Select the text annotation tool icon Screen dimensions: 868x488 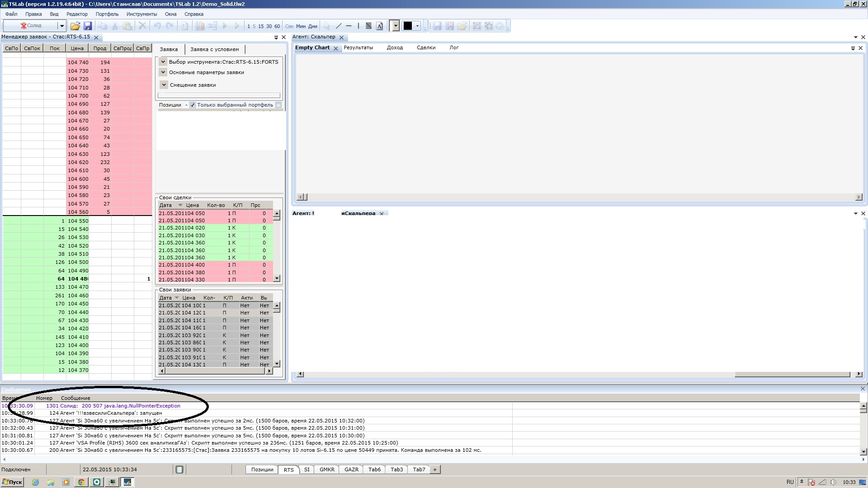point(380,26)
